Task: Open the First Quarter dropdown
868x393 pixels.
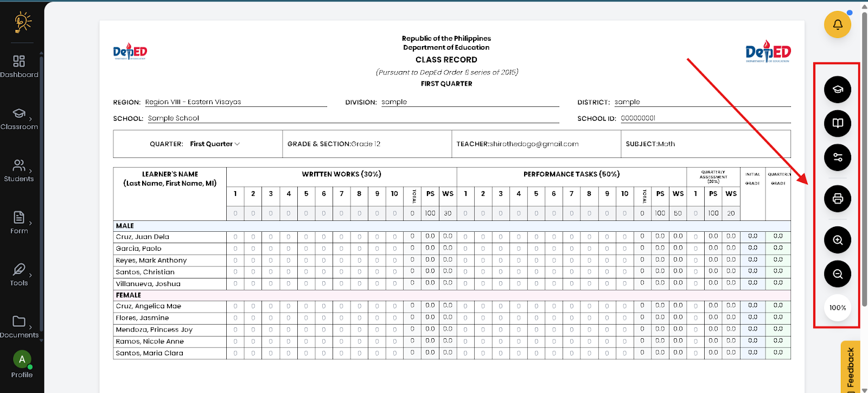Action: pos(215,144)
